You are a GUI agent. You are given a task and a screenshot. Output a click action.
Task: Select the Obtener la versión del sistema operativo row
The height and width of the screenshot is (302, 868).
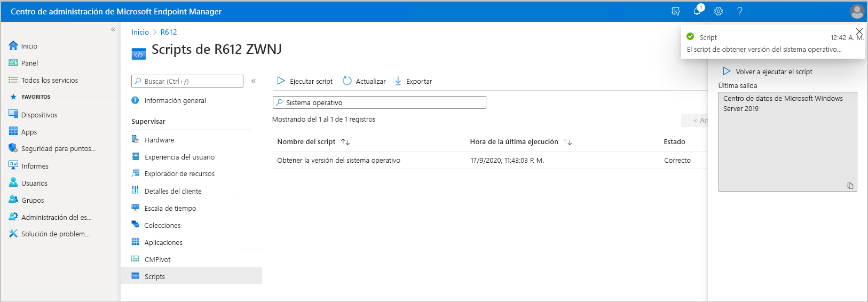(490, 160)
